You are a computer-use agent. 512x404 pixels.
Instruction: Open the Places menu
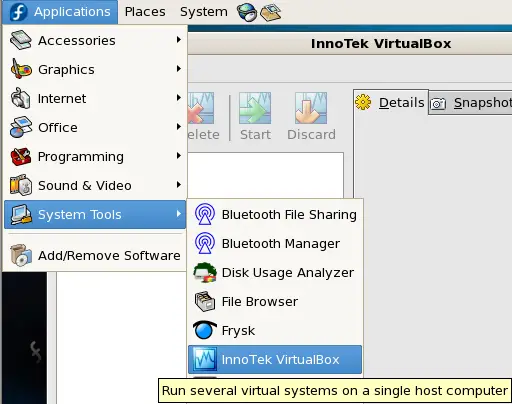tap(145, 12)
